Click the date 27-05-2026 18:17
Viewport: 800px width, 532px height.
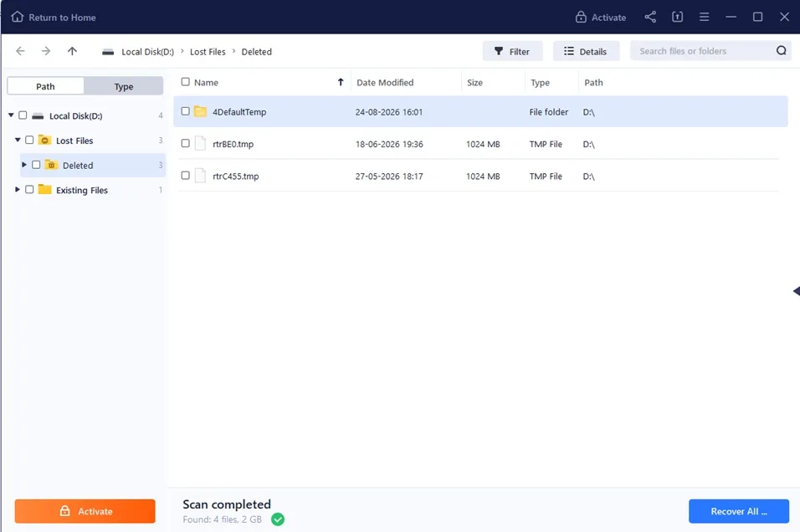point(389,176)
